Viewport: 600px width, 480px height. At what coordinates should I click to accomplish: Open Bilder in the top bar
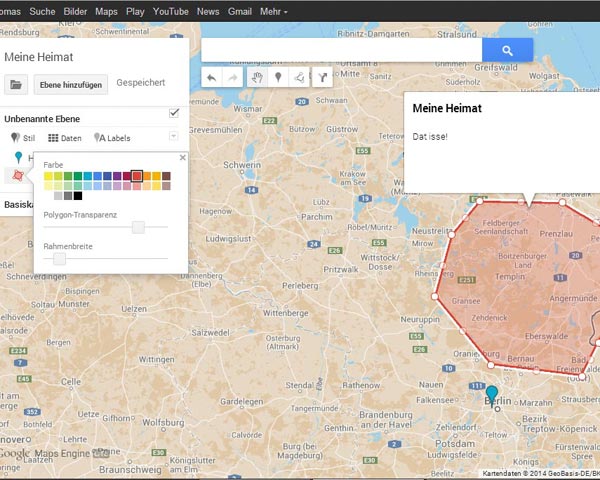(x=75, y=11)
